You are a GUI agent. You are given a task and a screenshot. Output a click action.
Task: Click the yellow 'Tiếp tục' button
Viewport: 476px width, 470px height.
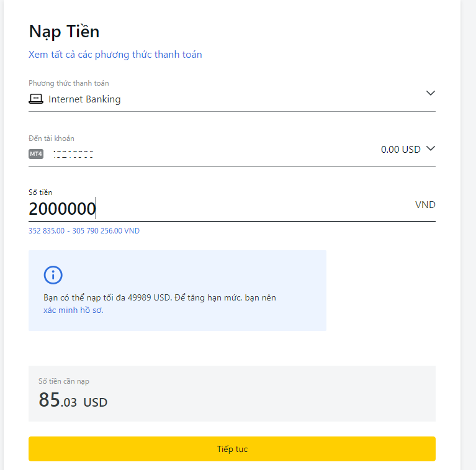232,449
